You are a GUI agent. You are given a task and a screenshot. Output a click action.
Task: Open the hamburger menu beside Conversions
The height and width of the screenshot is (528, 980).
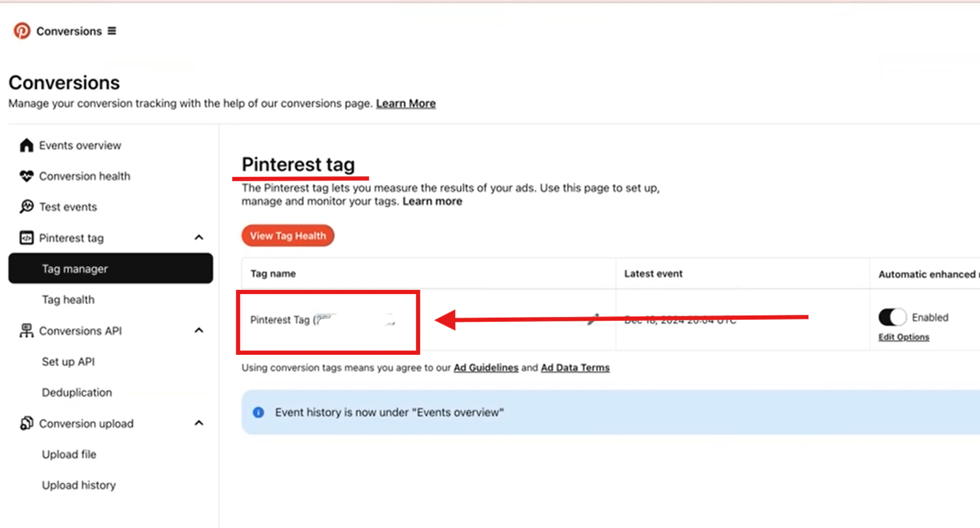pyautogui.click(x=112, y=31)
